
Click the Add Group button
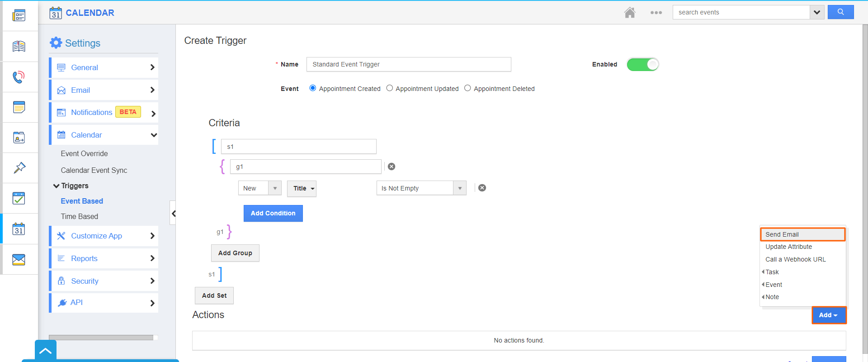(235, 253)
